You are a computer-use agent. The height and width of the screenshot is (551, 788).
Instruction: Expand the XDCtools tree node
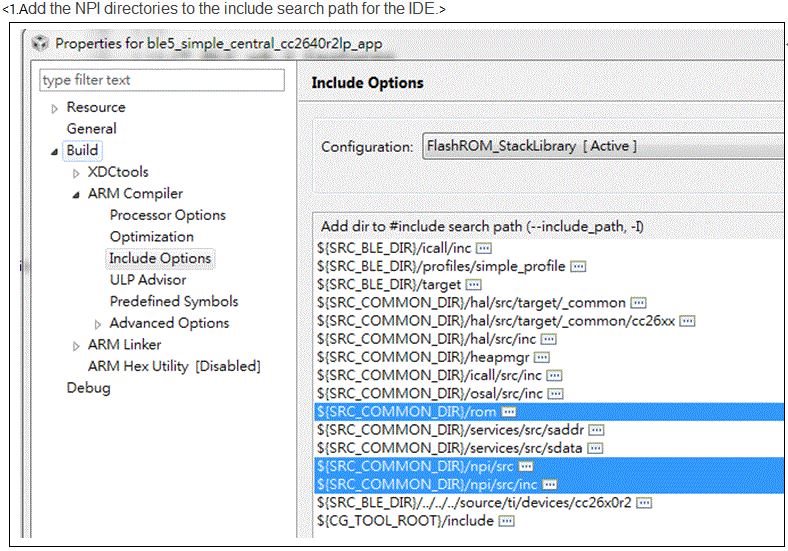[76, 173]
